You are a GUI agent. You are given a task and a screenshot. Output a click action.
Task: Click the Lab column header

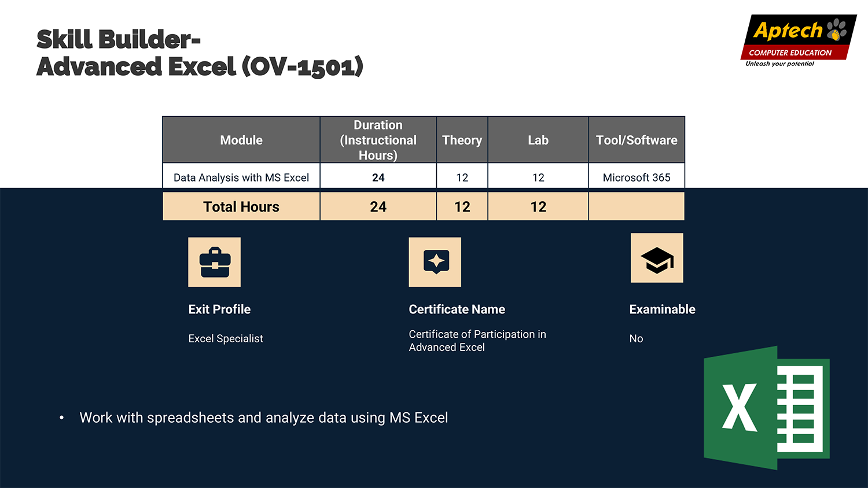point(538,140)
